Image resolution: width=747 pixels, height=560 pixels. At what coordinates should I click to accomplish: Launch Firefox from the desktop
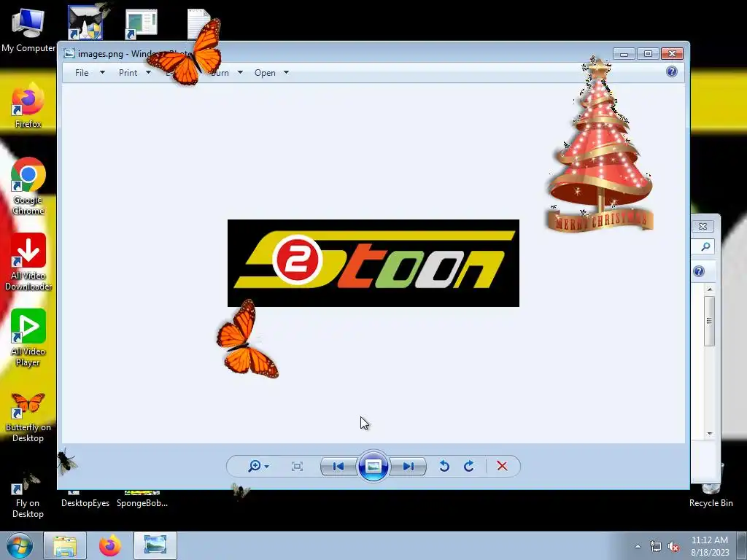point(28,106)
